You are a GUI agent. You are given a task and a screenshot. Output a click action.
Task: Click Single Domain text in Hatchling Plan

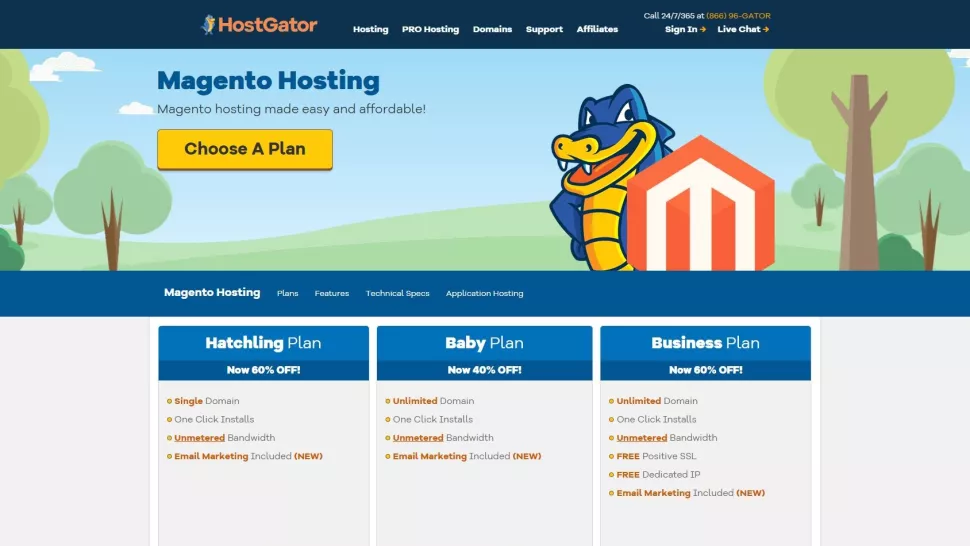pyautogui.click(x=207, y=401)
